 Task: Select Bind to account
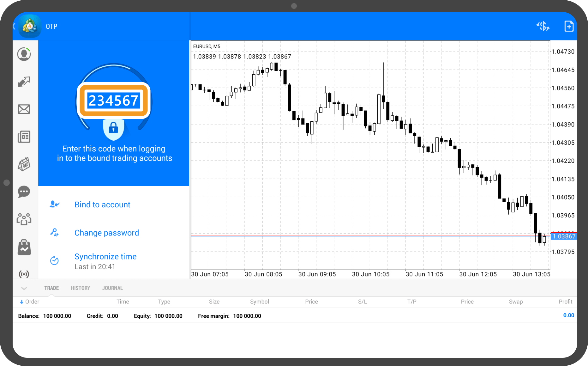102,205
